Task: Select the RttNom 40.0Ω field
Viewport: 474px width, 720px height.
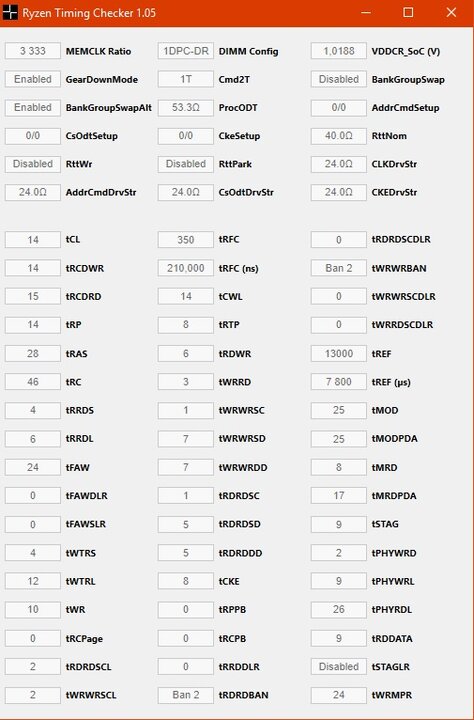Action: coord(339,135)
